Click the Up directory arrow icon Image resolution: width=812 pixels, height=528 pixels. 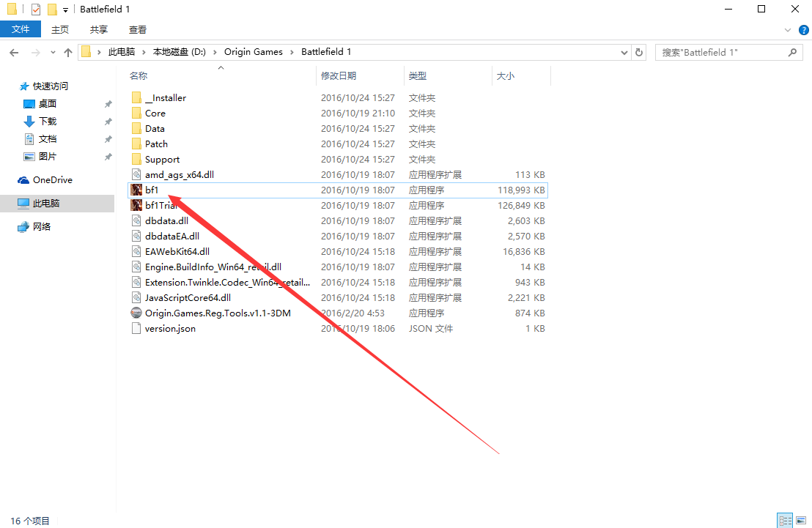[x=68, y=53]
